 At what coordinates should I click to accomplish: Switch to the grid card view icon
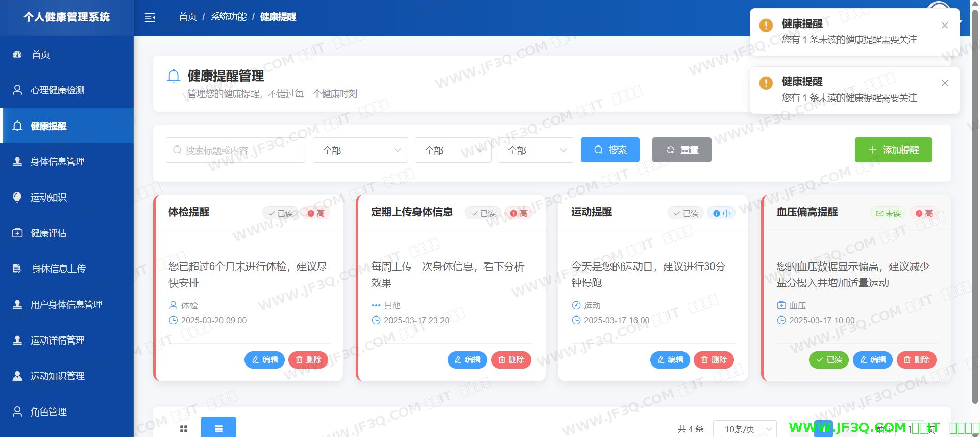coord(218,428)
